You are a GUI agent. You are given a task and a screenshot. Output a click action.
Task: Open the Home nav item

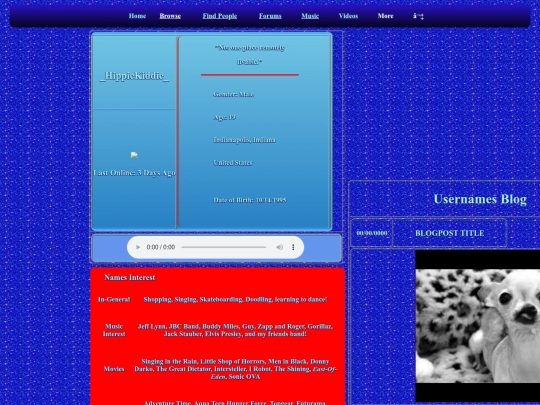pyautogui.click(x=137, y=16)
